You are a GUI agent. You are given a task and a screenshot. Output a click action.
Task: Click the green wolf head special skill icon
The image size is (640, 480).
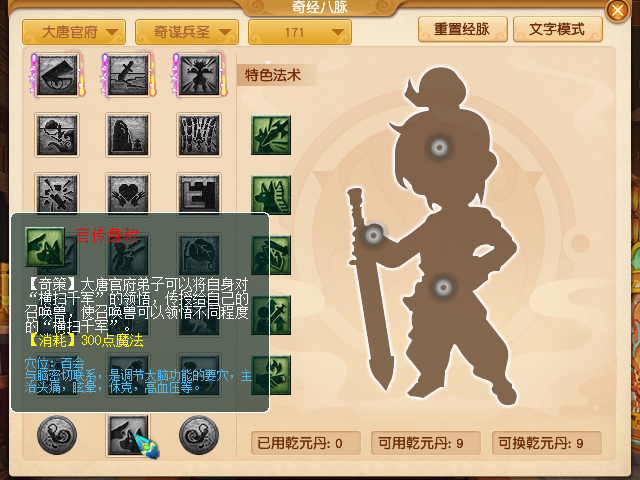tap(271, 195)
